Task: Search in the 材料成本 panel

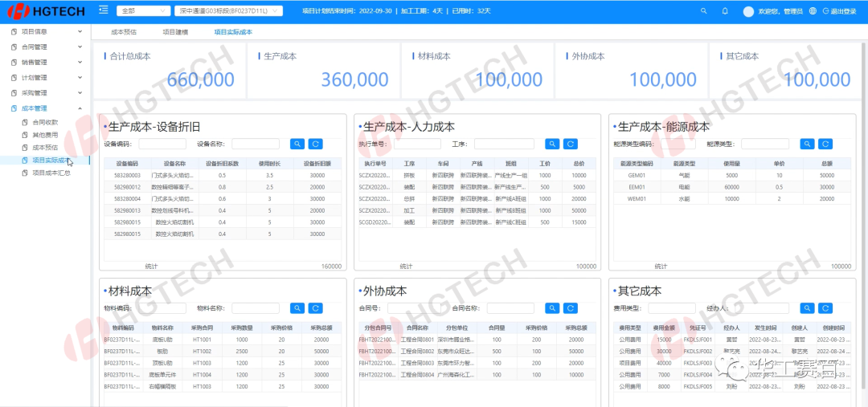Action: point(297,307)
